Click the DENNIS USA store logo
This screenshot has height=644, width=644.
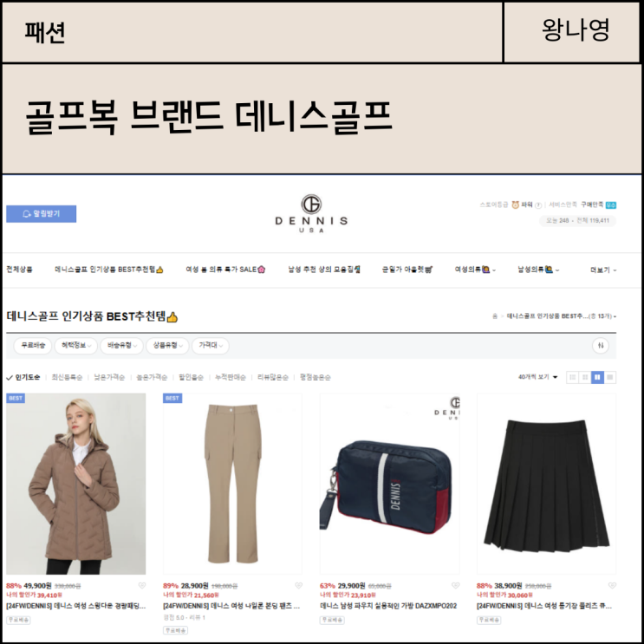pos(311,213)
